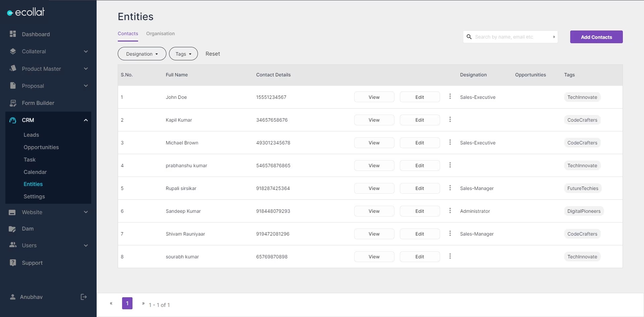This screenshot has height=317, width=644.
Task: Click the Support help icon
Action: pyautogui.click(x=13, y=263)
